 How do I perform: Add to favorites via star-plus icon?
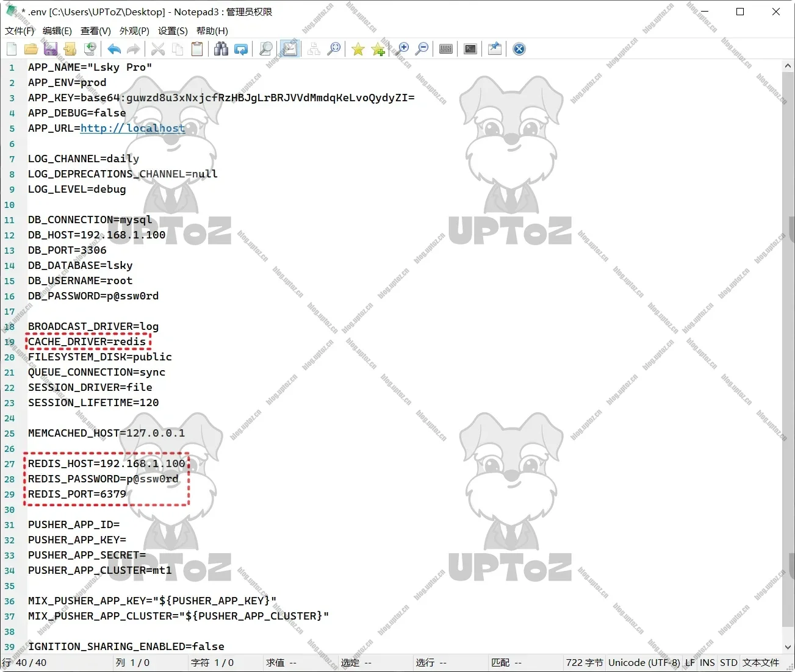378,49
